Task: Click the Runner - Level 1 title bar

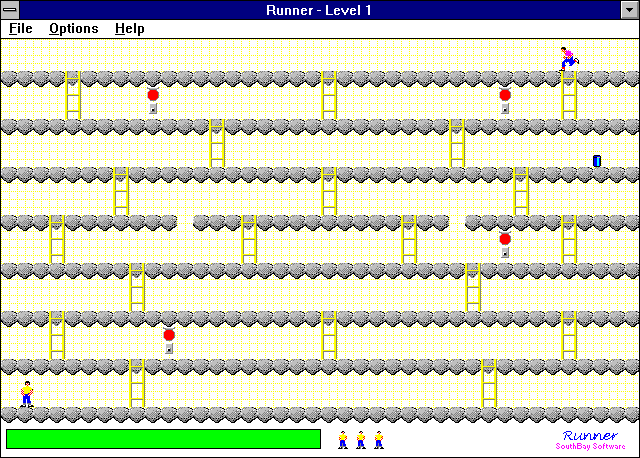Action: (320, 10)
